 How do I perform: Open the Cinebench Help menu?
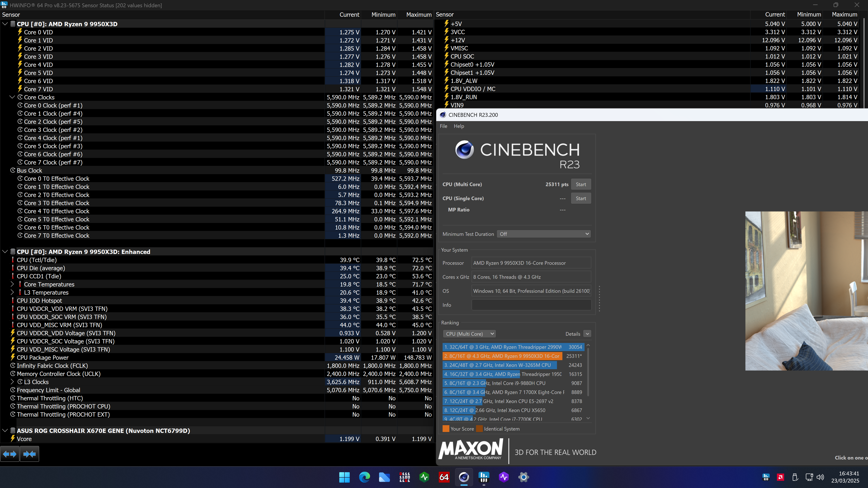(x=459, y=126)
